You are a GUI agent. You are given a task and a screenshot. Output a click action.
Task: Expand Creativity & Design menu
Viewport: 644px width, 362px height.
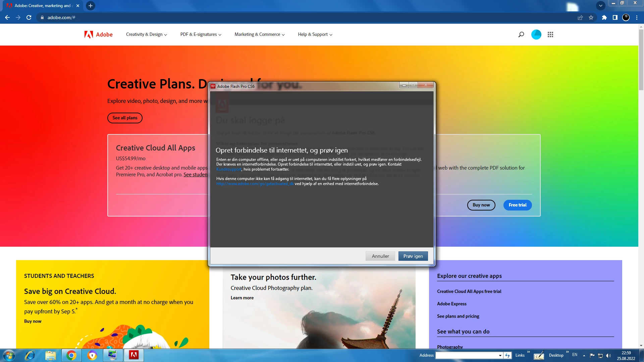click(x=146, y=35)
